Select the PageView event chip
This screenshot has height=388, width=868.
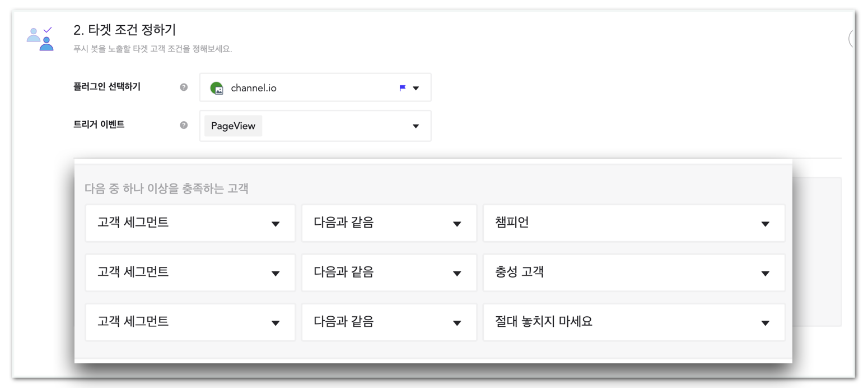pos(233,126)
